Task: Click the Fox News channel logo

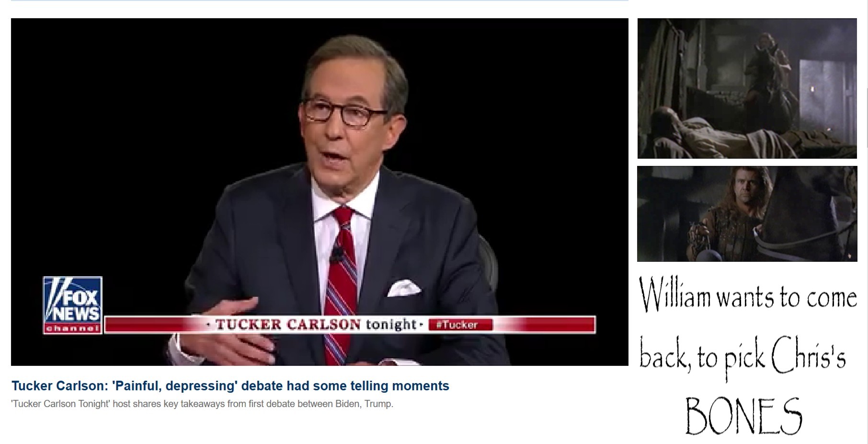Action: pos(72,305)
